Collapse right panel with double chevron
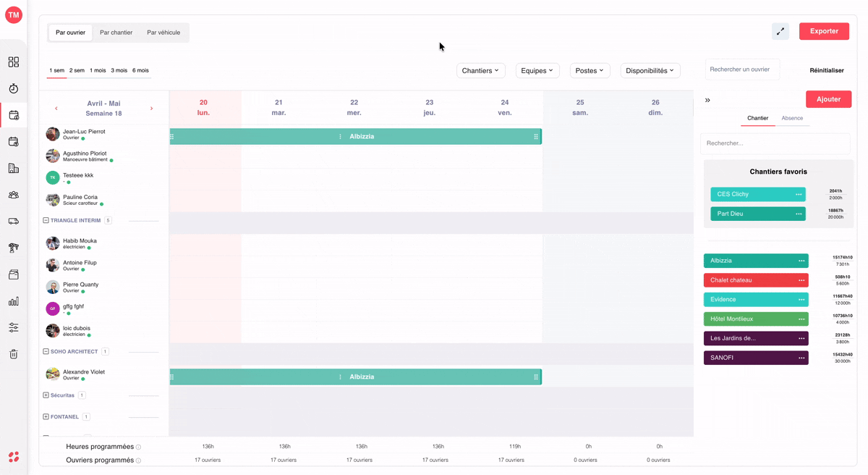 coord(707,100)
